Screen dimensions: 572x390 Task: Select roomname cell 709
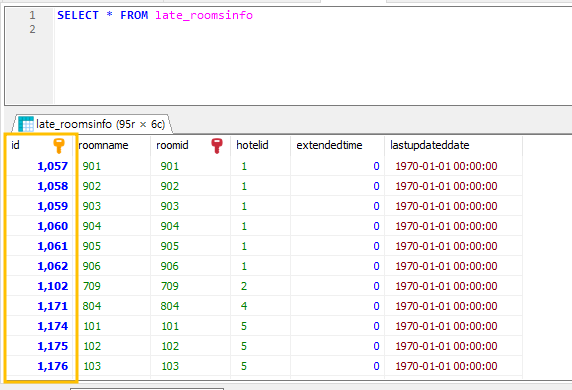pos(112,286)
